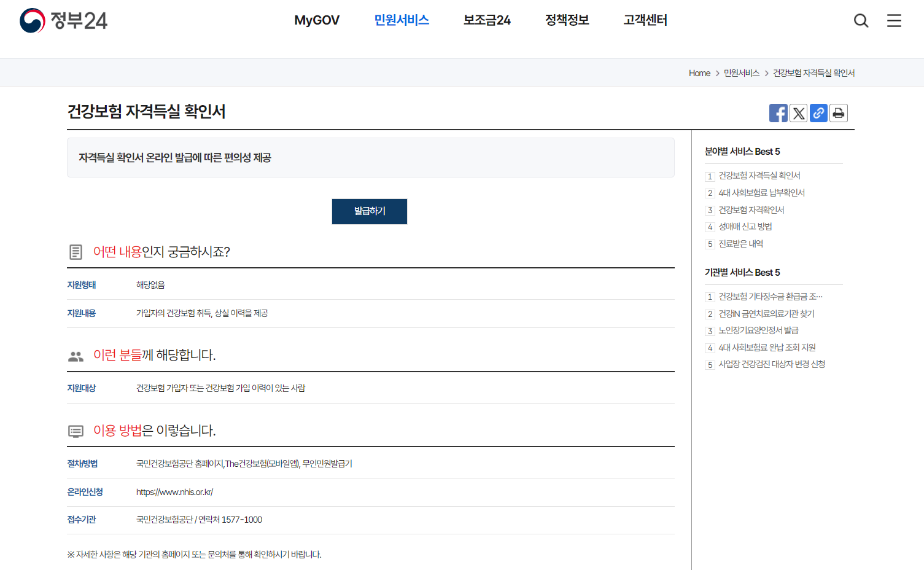Click the 정부24 government emblem logo
Image resolution: width=924 pixels, height=570 pixels.
[61, 20]
